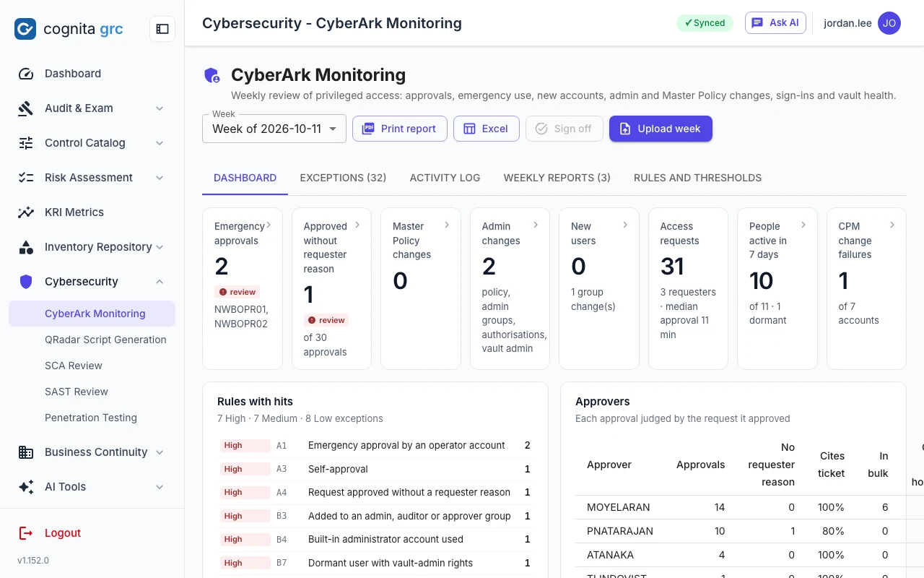This screenshot has width=924, height=578.
Task: Open QRadar Script Generation page
Action: (x=92, y=340)
